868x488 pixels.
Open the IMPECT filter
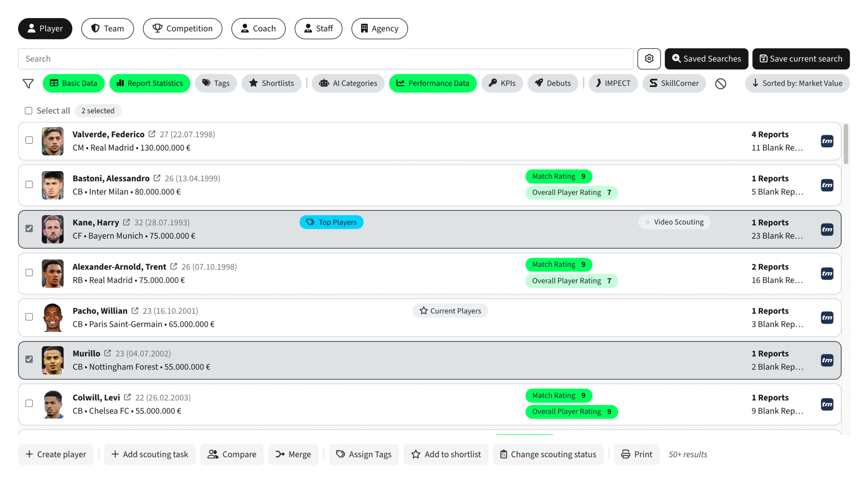(x=613, y=83)
